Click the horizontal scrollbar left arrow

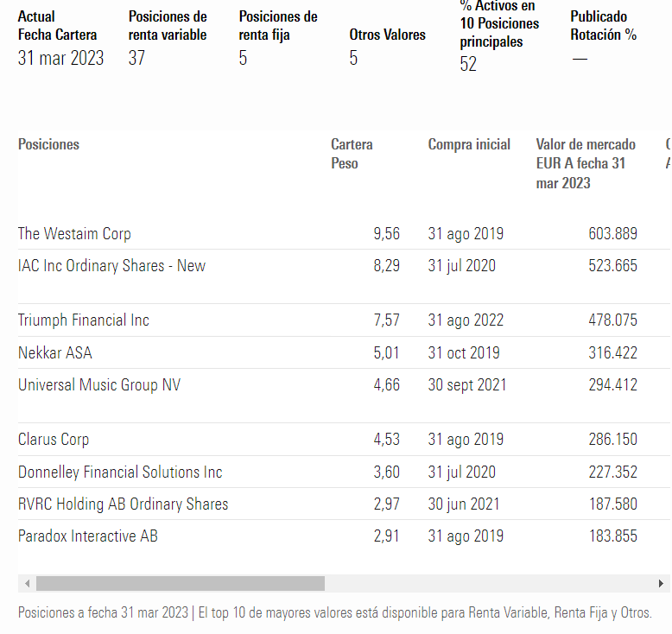click(x=28, y=583)
